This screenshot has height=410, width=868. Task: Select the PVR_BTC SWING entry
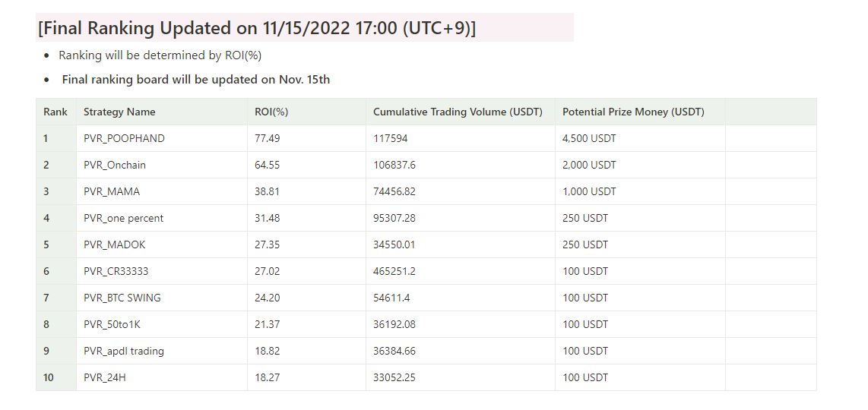tap(122, 298)
